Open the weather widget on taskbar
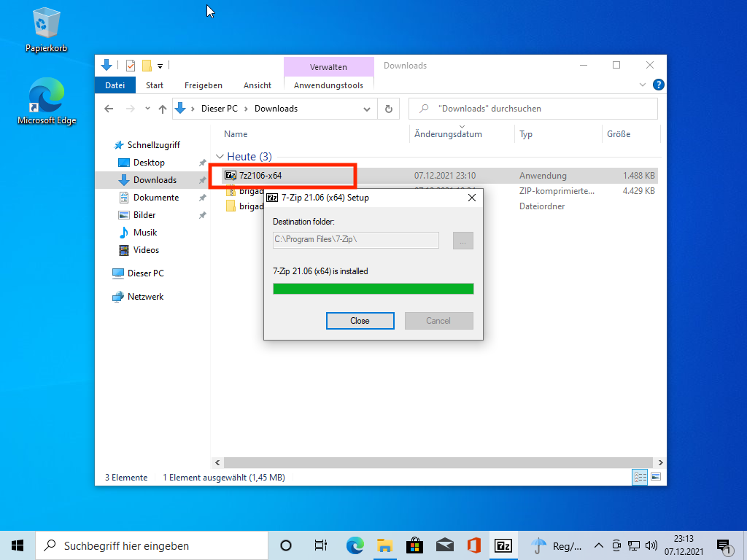Screen dimensions: 747x560 pyautogui.click(x=555, y=545)
